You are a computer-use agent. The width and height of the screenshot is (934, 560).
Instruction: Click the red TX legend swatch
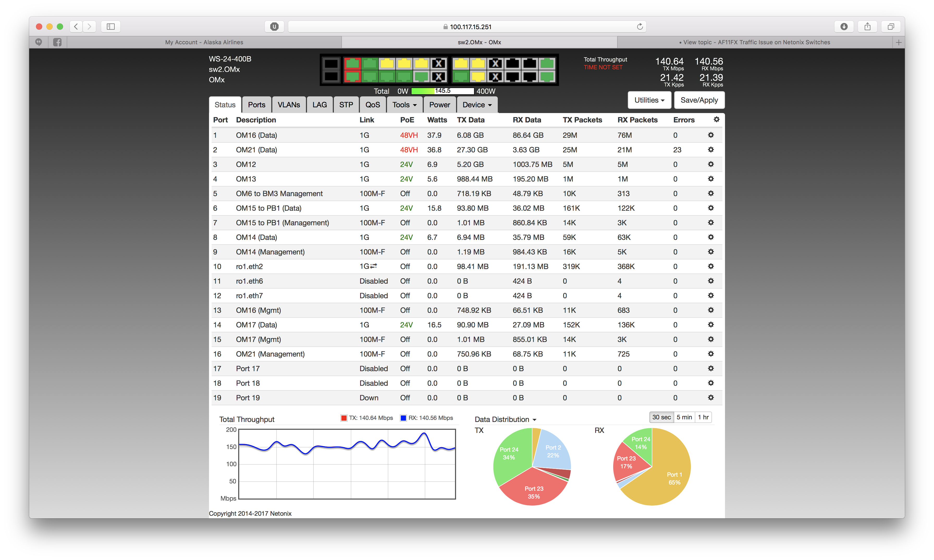point(343,418)
